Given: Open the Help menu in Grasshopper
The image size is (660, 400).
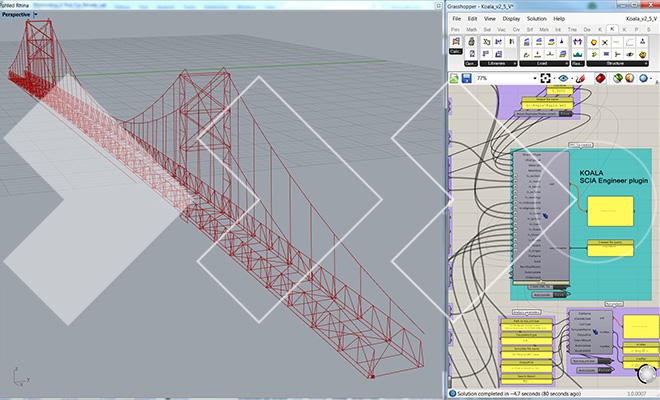Looking at the screenshot, I should [559, 19].
